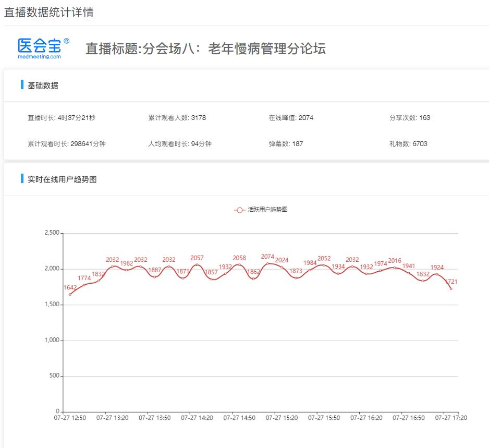Select the 人均观看时长 94分钟 stat
489x448 pixels.
[x=180, y=144]
